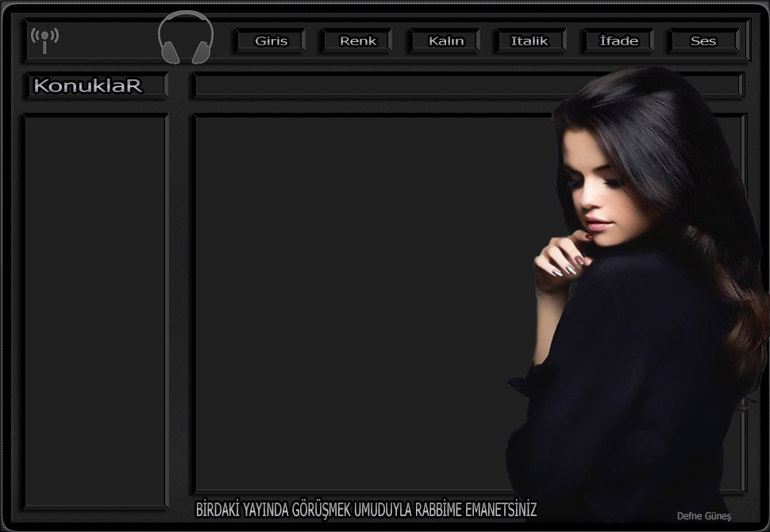Click the Defne Güneş credit text
770x532 pixels.
(703, 516)
